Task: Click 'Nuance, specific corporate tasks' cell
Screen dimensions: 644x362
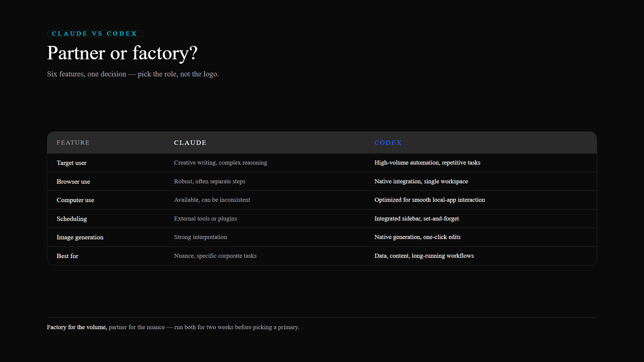Action: [x=215, y=256]
